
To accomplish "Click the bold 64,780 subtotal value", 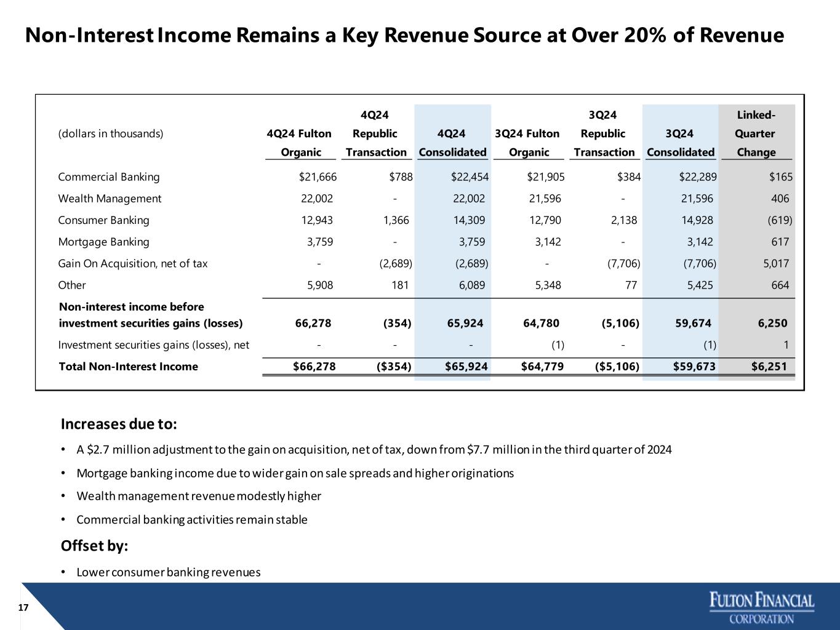I will [x=540, y=323].
